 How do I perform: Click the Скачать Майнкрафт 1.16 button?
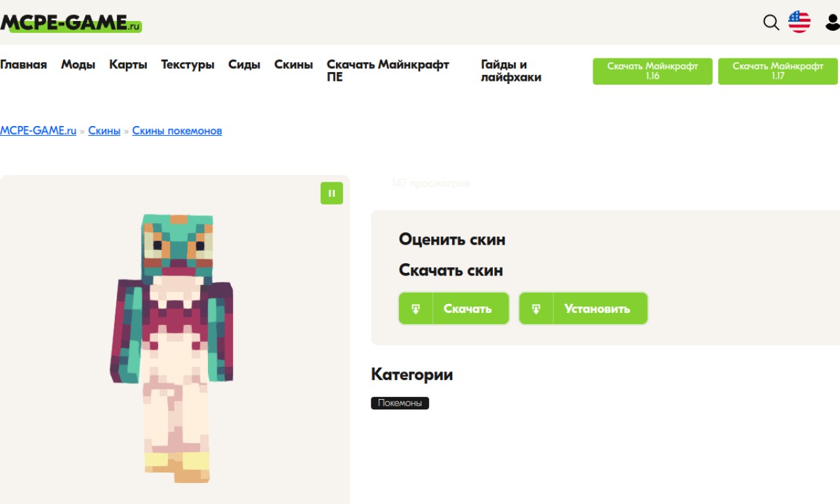(652, 71)
